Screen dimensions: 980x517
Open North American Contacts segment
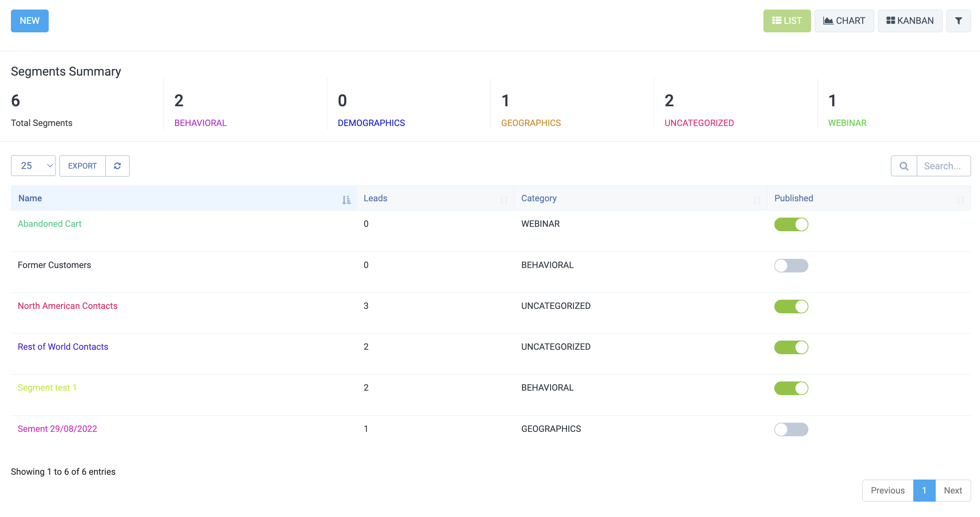(x=67, y=306)
